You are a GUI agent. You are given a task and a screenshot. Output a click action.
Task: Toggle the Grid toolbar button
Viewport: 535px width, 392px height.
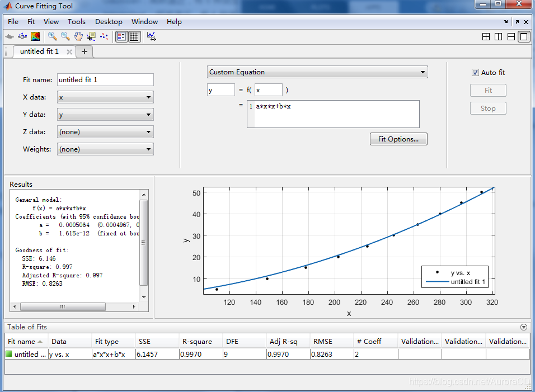pyautogui.click(x=134, y=36)
